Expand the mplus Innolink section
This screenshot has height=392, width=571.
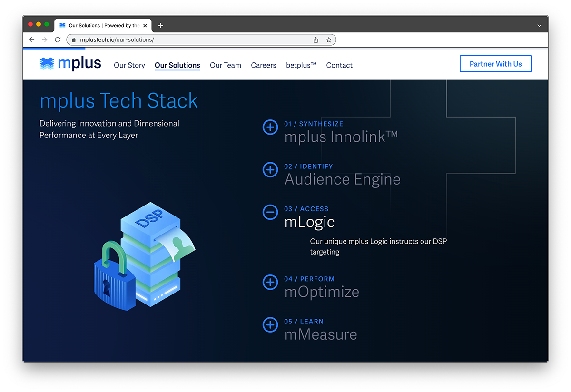click(270, 127)
